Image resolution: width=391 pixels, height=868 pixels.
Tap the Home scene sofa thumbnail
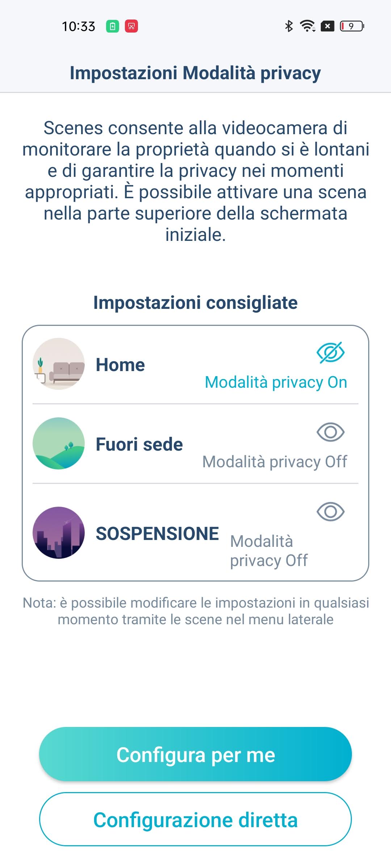(59, 364)
